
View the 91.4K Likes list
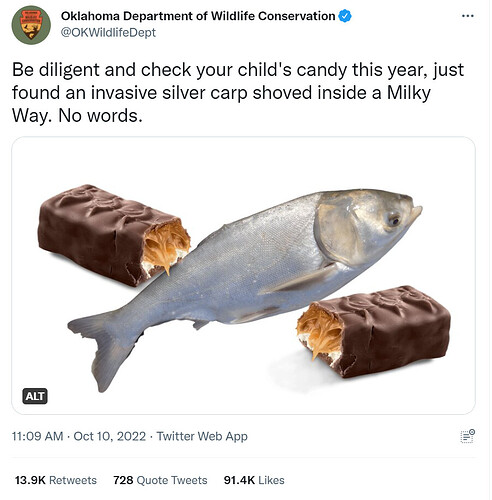click(254, 480)
